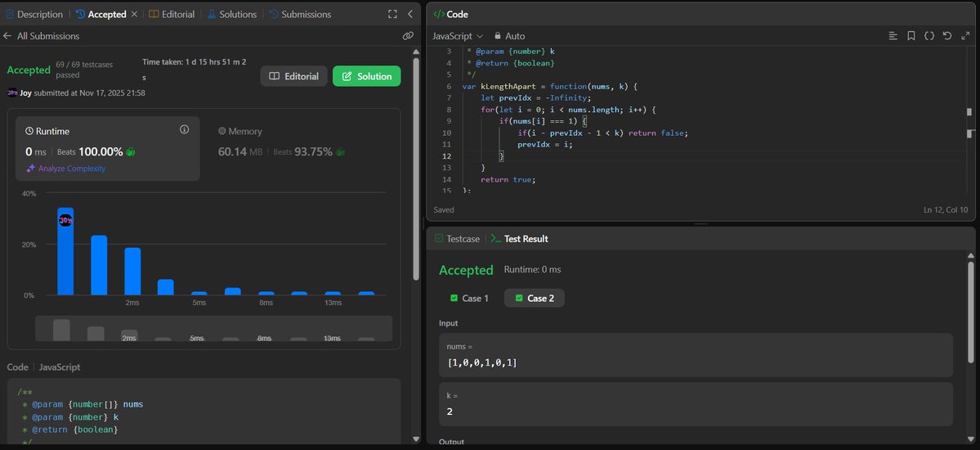Screen dimensions: 980x450
Task: Maximize the left panel with fullscreen icon
Action: tap(392, 14)
